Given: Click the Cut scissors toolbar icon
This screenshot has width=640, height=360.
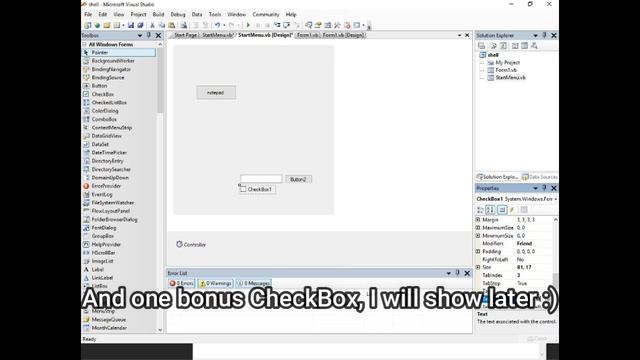Looking at the screenshot, I should 152,25.
